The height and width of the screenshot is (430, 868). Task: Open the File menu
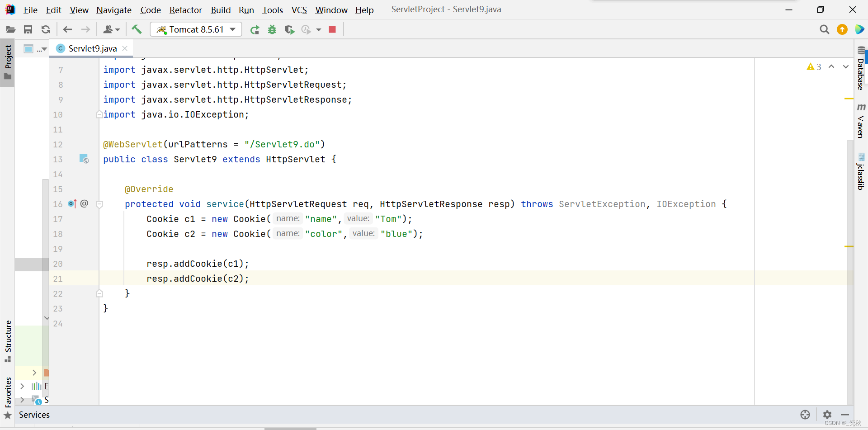pyautogui.click(x=30, y=10)
